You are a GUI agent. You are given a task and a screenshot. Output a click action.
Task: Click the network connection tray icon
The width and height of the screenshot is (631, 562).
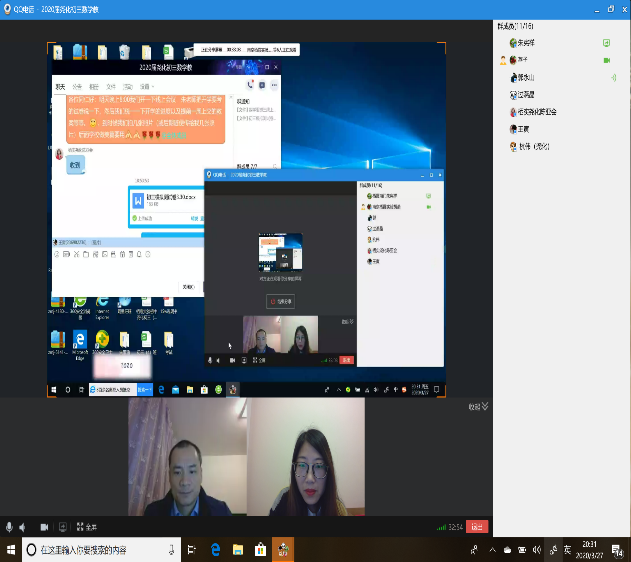coord(553,550)
